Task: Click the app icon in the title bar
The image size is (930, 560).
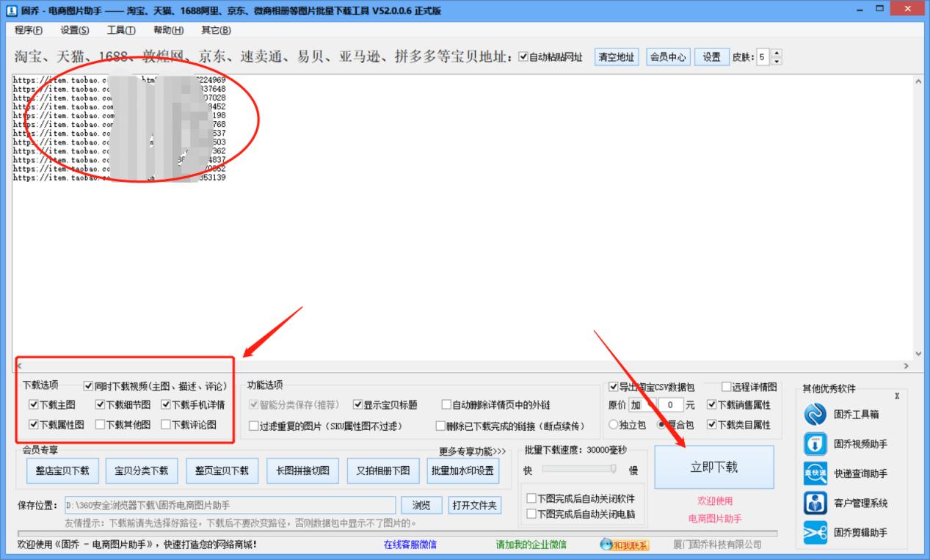Action: (11, 10)
